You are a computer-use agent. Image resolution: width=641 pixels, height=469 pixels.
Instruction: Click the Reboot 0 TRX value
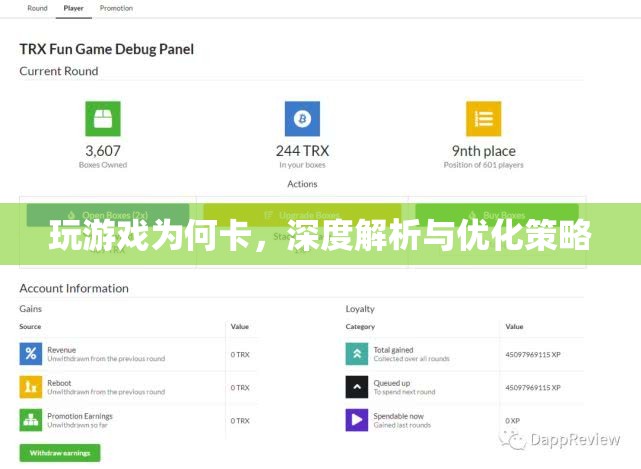[x=240, y=388]
